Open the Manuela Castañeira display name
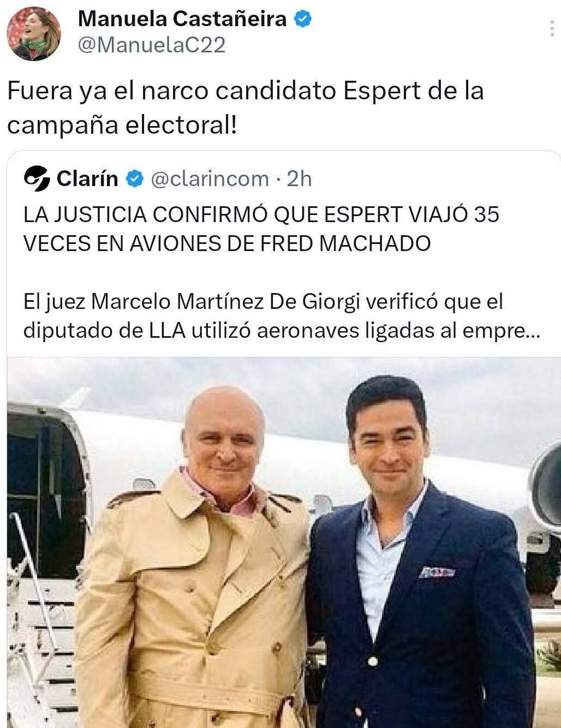The image size is (561, 728). click(x=182, y=19)
